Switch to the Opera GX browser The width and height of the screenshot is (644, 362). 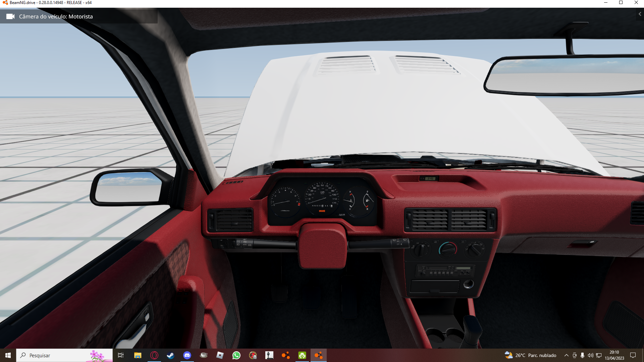click(x=154, y=355)
